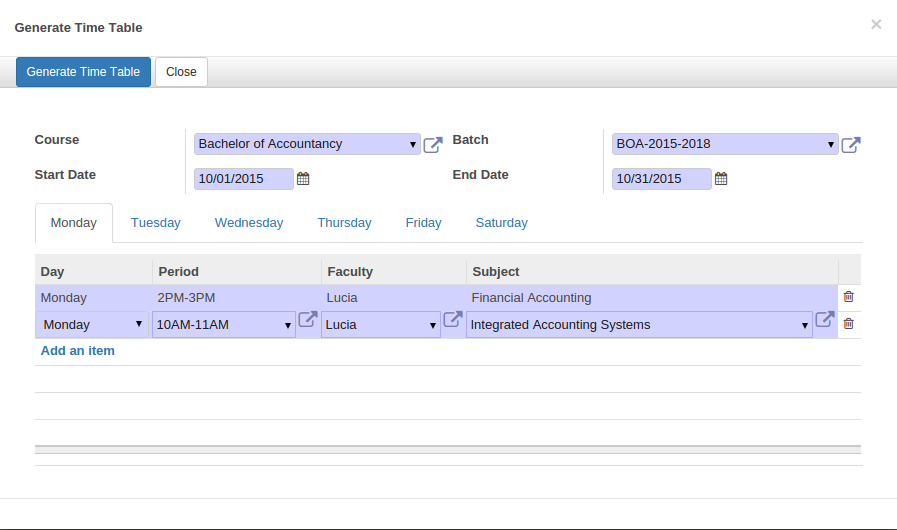This screenshot has width=897, height=530.
Task: Expand the Course dropdown showing Bachelor of Accountancy
Action: (307, 144)
